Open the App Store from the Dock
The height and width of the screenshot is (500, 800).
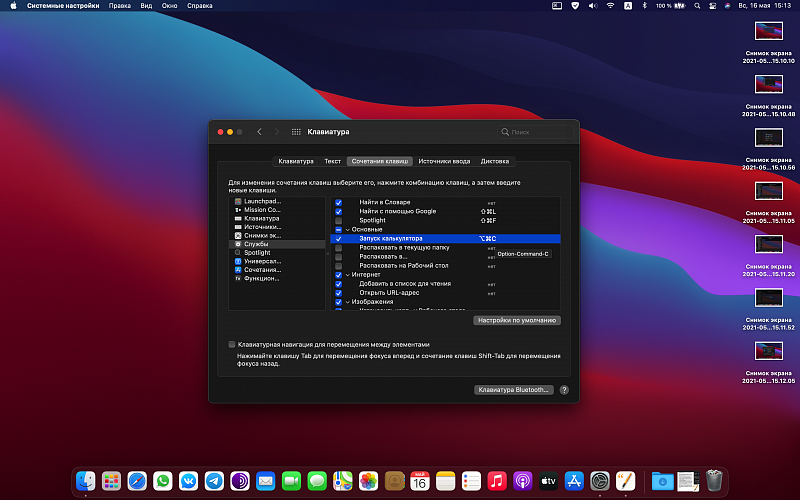click(574, 481)
